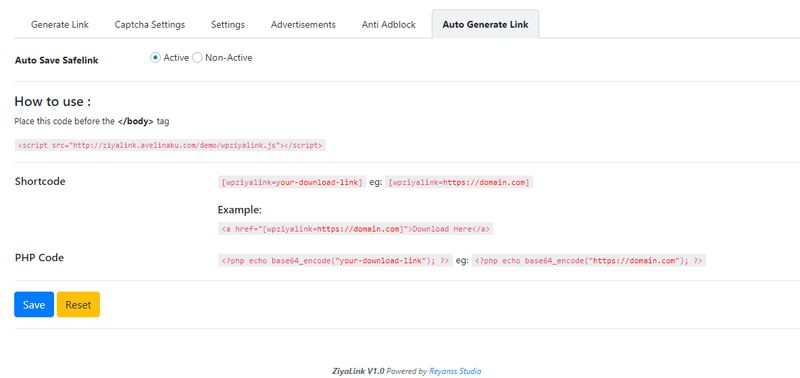Click the PHP Code label
This screenshot has height=378, width=800.
click(x=39, y=258)
